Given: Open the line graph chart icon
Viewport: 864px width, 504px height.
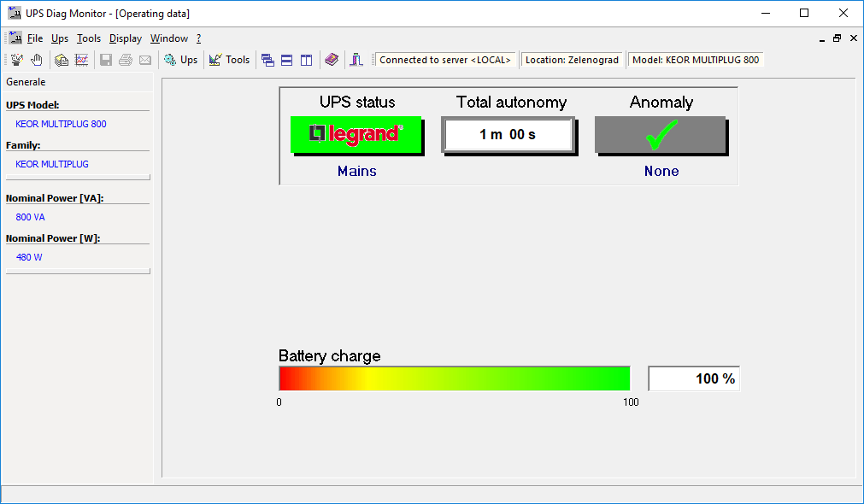Looking at the screenshot, I should tap(81, 60).
